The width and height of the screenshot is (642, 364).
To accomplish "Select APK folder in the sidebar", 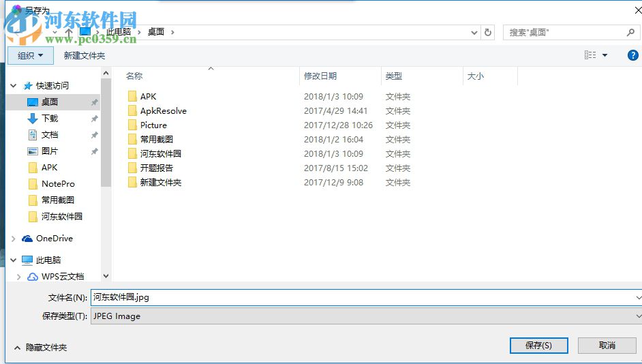I will (x=49, y=168).
